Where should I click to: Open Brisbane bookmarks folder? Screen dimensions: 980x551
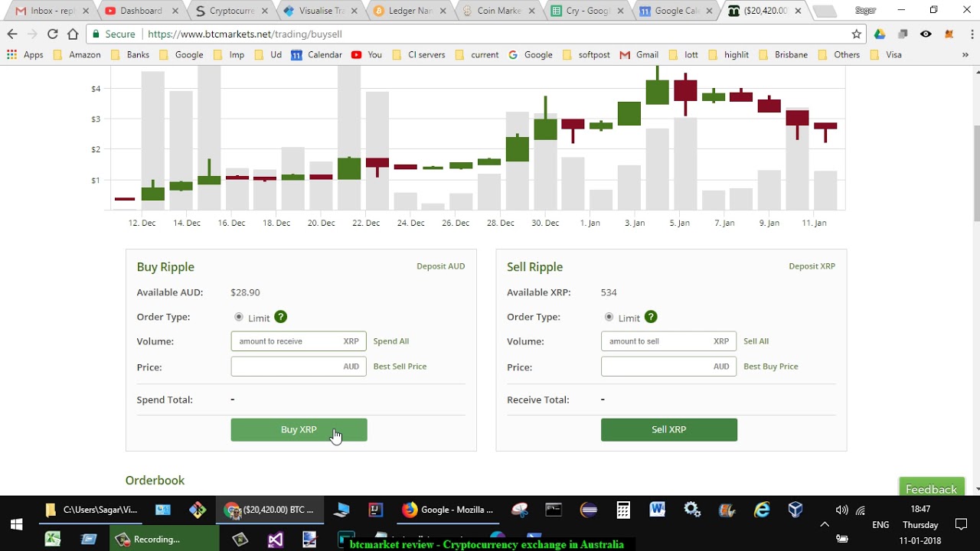pos(782,55)
